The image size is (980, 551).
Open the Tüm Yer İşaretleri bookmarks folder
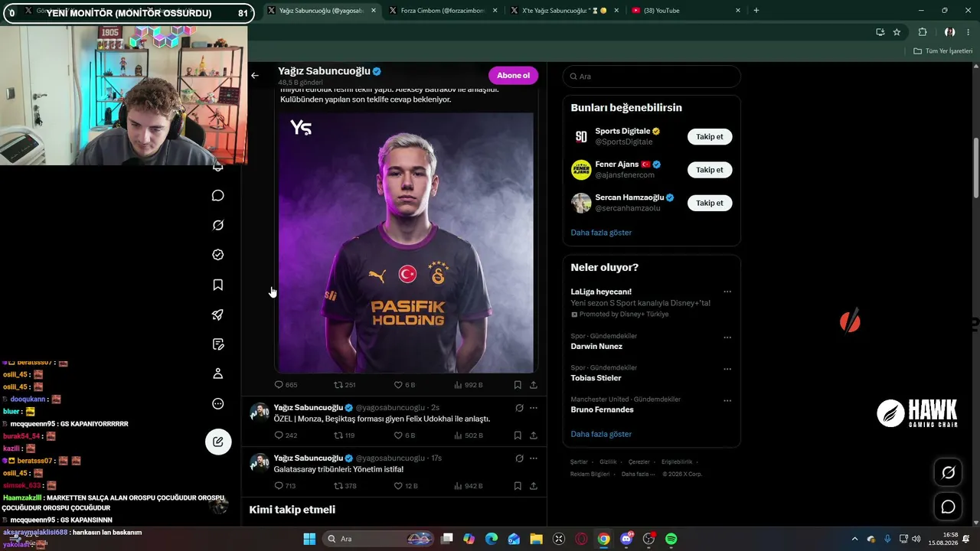tap(943, 51)
